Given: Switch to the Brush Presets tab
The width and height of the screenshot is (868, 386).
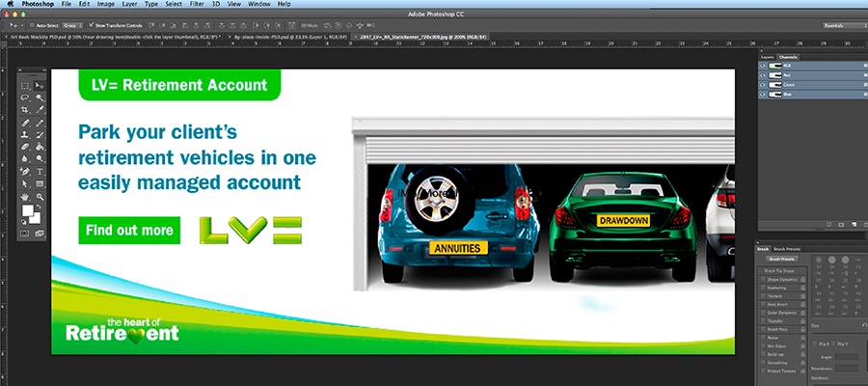Looking at the screenshot, I should pyautogui.click(x=787, y=249).
